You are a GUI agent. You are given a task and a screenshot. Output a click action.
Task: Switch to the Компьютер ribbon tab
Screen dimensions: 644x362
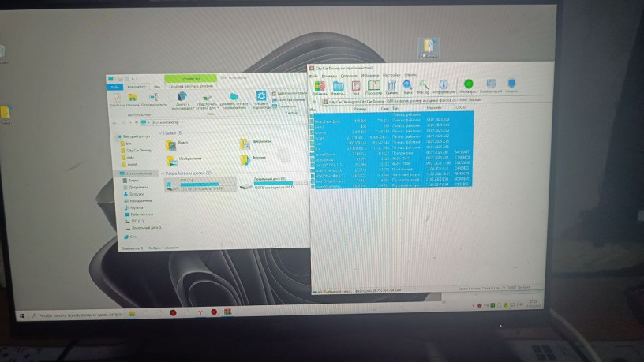[x=136, y=87]
